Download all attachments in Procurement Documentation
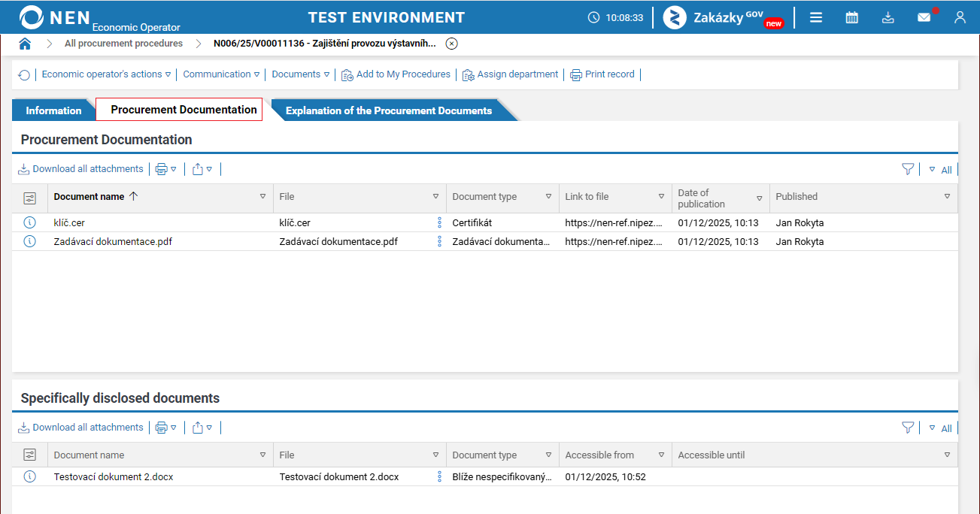This screenshot has width=980, height=514. pos(80,169)
